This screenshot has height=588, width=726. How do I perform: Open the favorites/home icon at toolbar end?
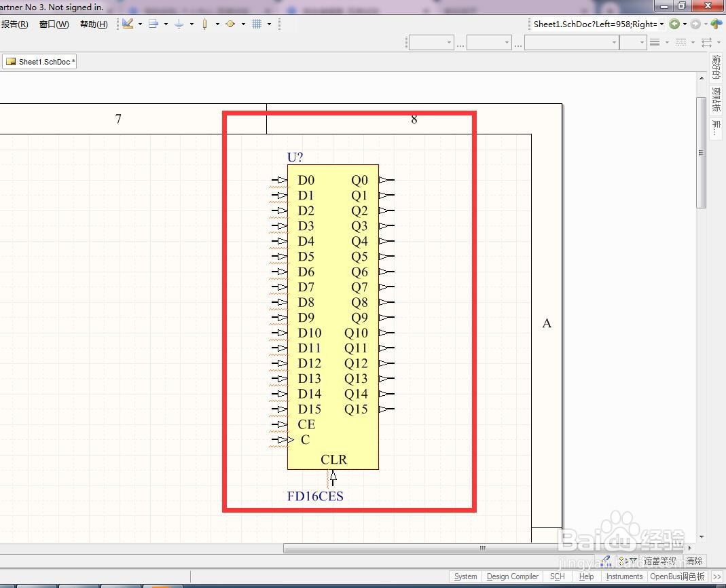click(x=716, y=24)
